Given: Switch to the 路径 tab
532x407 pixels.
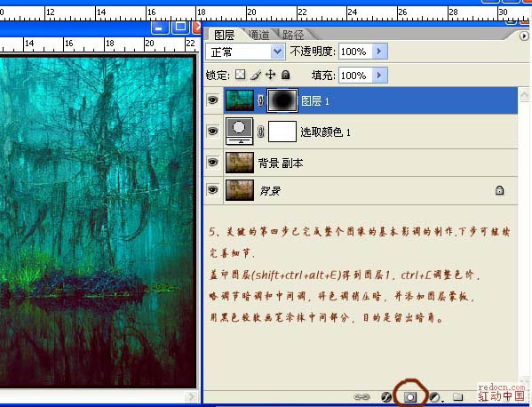Looking at the screenshot, I should [x=293, y=35].
